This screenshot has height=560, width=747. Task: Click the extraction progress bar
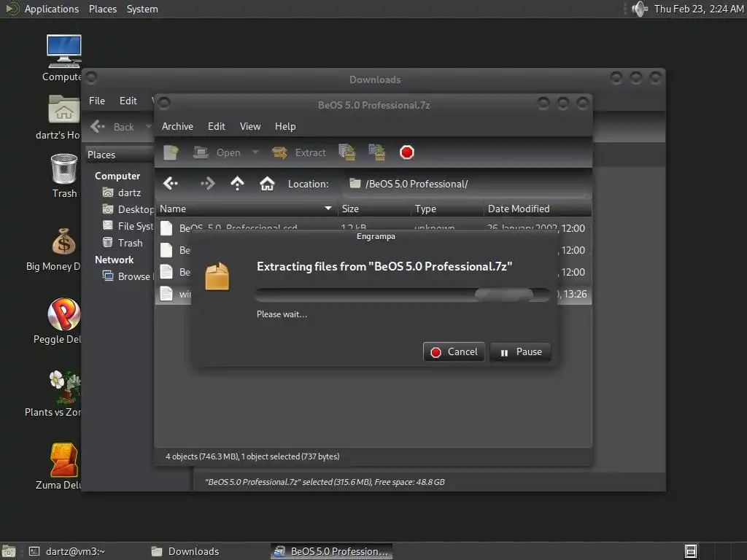pos(403,295)
